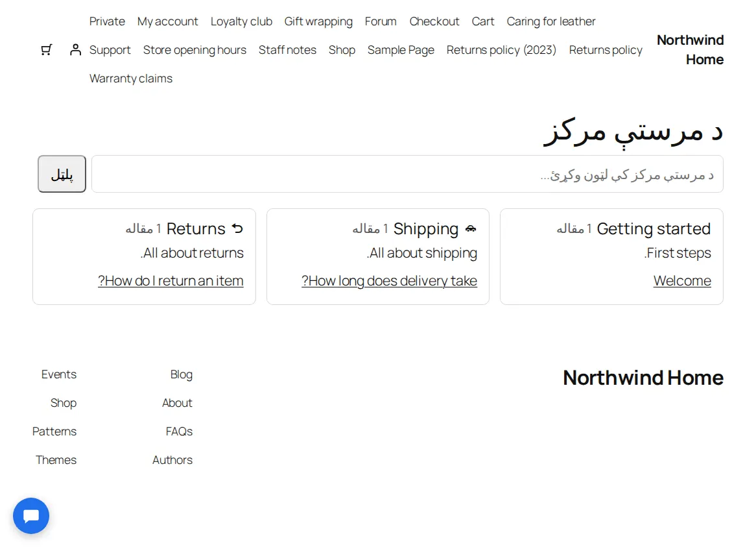Click the د مرستې مرکز page heading
The width and height of the screenshot is (756, 547).
[x=633, y=132]
